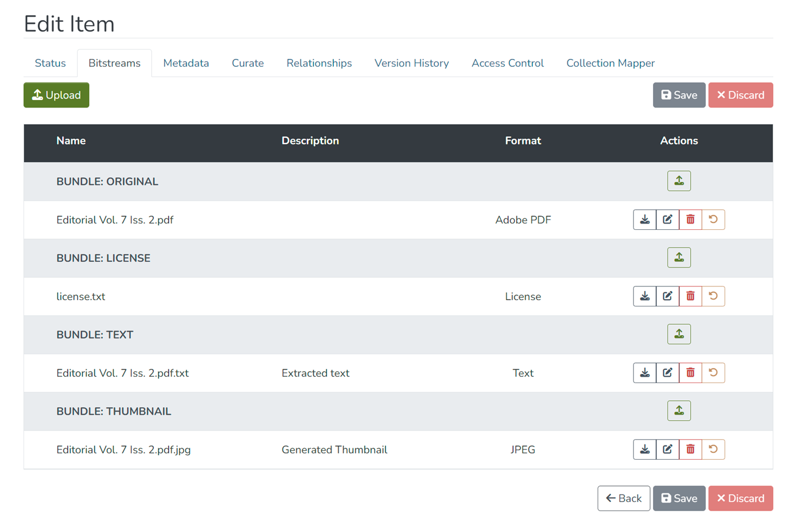
Task: Download the license.txt file
Action: click(x=644, y=296)
